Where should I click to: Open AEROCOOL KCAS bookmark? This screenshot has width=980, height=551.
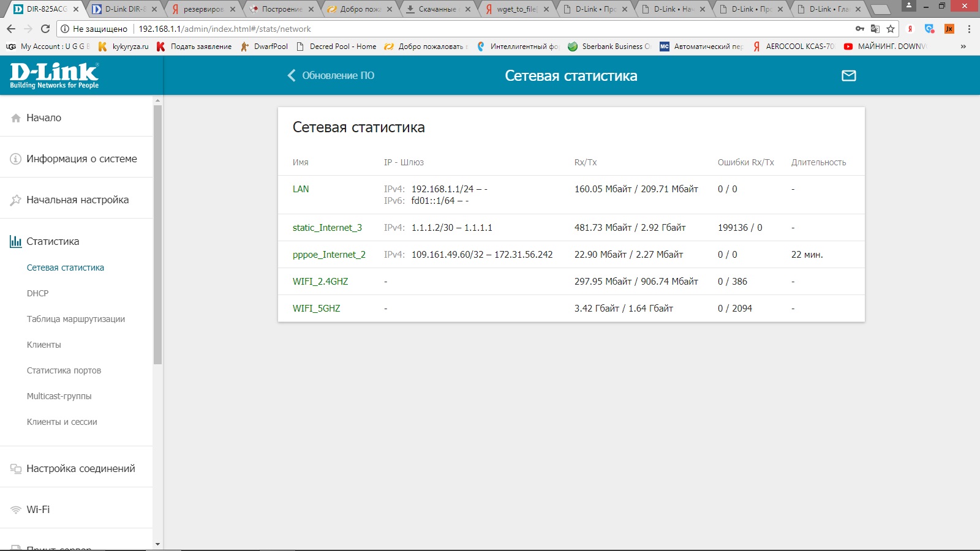793,47
